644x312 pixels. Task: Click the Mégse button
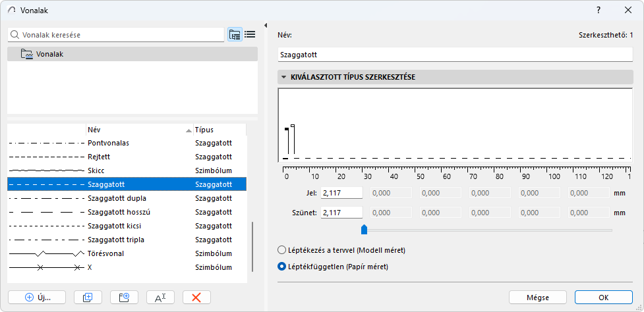coord(538,298)
